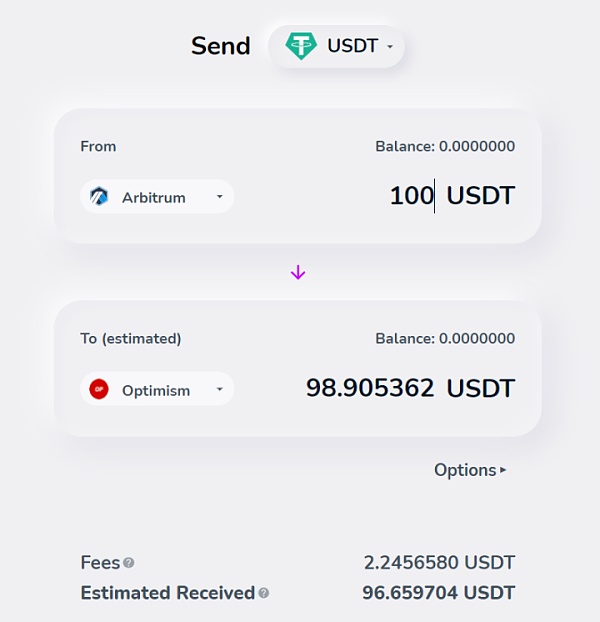Select the 2.2456580 USDT fees value
Image resolution: width=600 pixels, height=622 pixels.
tap(439, 563)
